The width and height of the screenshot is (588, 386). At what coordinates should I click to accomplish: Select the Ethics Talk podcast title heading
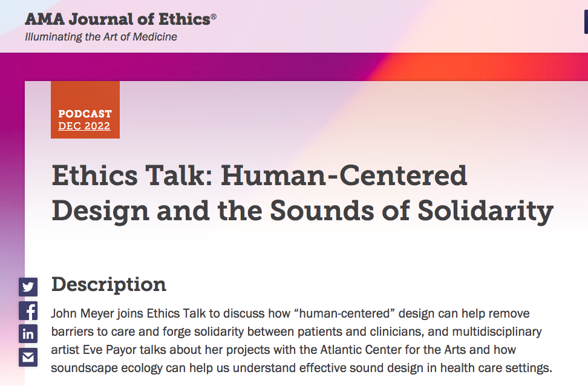(302, 193)
